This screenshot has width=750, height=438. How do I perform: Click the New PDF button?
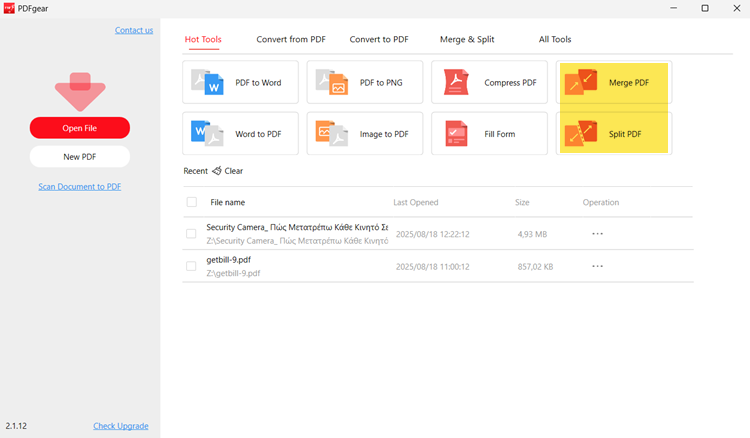pos(80,156)
